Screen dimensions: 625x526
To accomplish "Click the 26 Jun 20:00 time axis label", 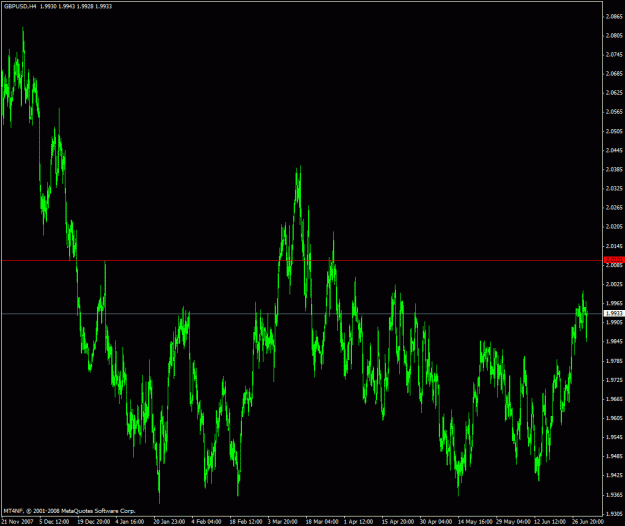I will (588, 522).
